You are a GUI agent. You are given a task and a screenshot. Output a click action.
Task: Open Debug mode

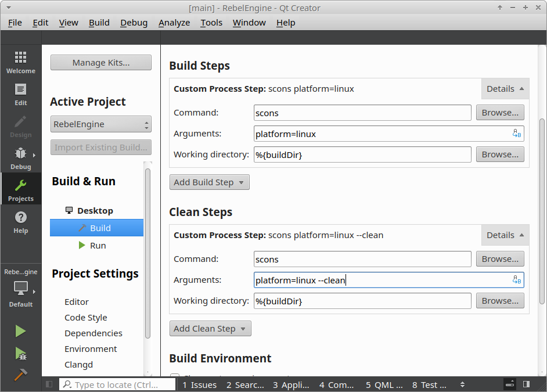coord(20,159)
